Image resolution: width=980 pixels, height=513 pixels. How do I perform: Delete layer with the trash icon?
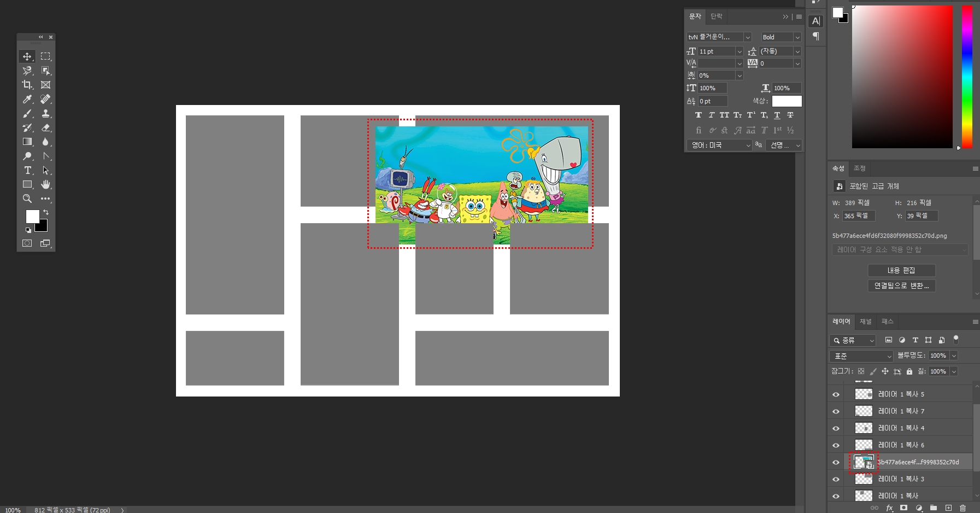point(963,508)
